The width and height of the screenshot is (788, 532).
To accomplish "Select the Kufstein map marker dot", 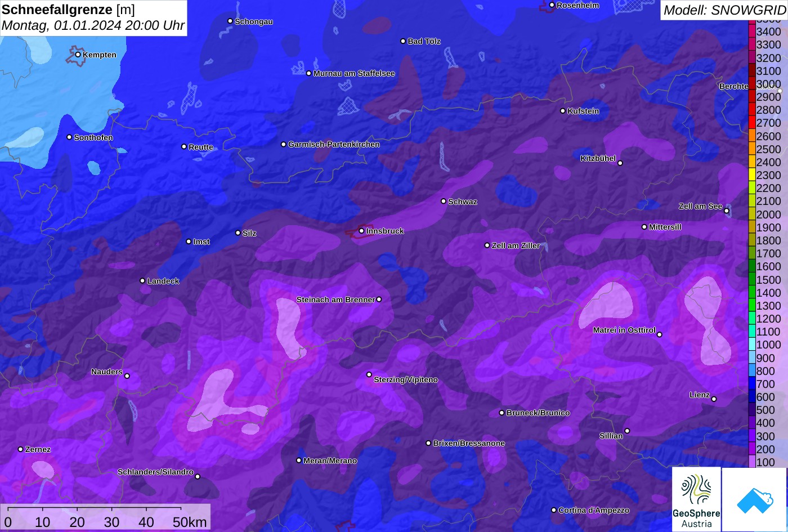I will pyautogui.click(x=562, y=111).
